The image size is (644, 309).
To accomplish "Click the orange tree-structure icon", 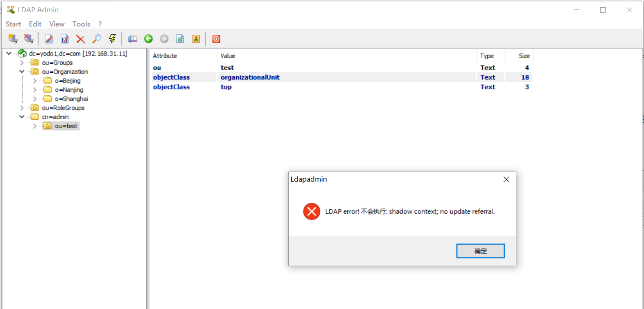I will [x=196, y=39].
